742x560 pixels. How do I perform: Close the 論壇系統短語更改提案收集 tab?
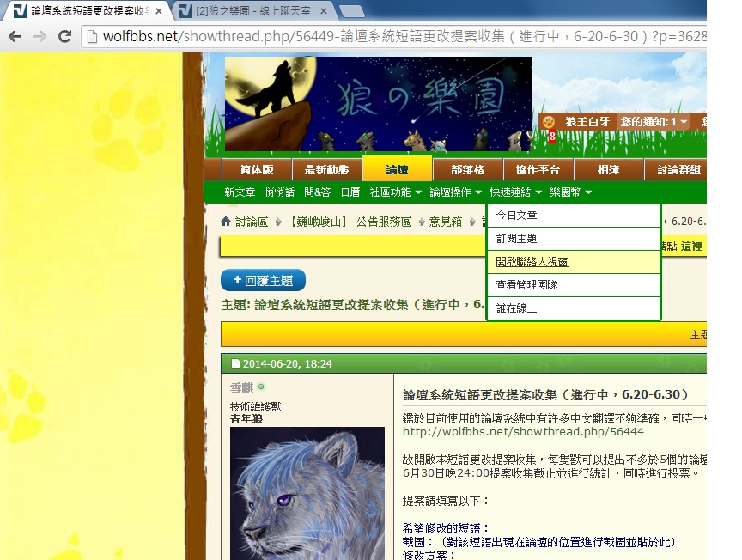tap(159, 11)
